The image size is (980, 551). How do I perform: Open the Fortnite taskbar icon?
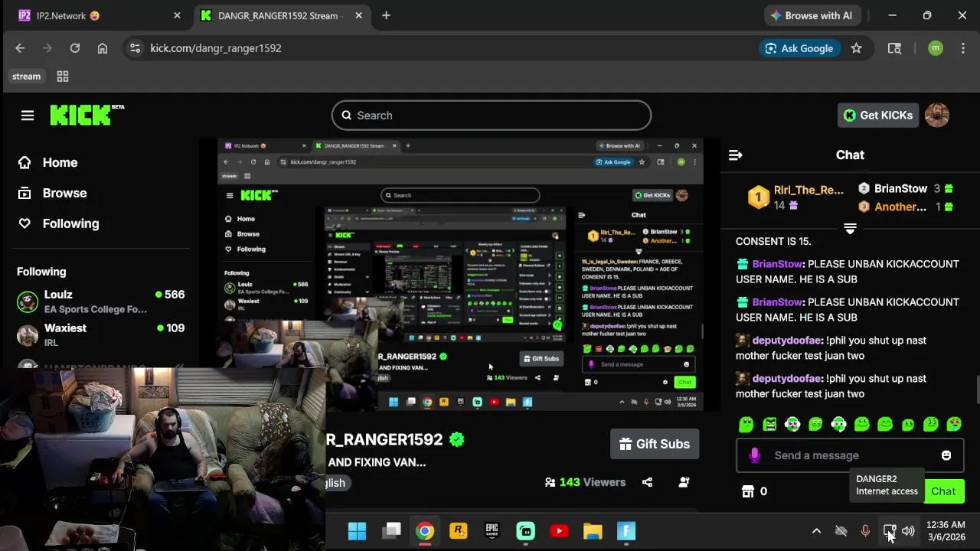tap(626, 531)
